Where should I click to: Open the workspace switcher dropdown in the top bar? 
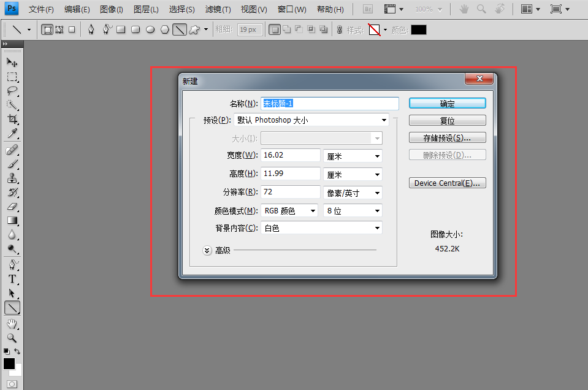[x=530, y=9]
